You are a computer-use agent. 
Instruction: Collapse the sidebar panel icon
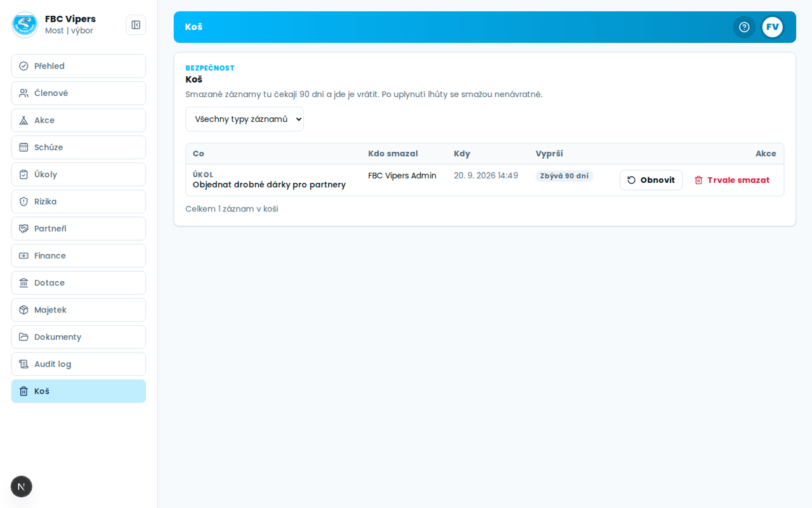click(136, 25)
